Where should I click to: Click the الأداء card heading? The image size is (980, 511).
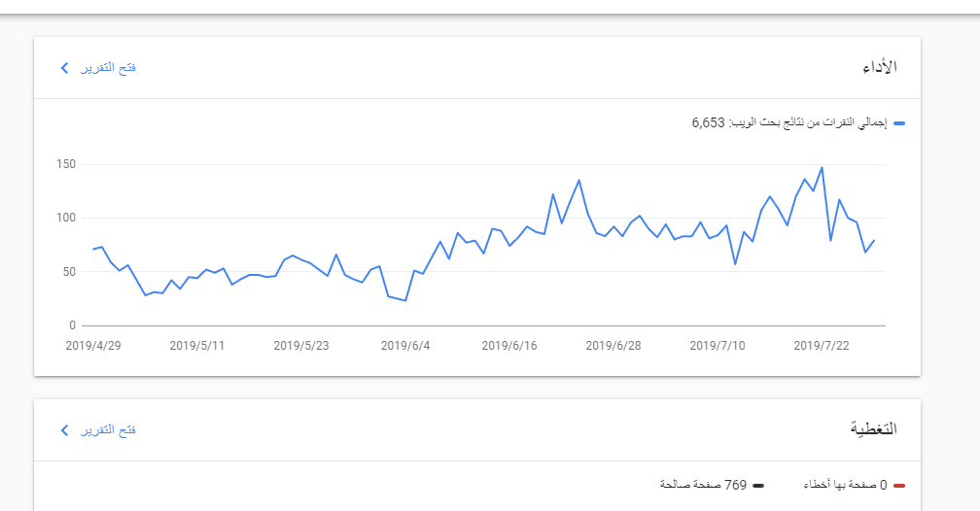(879, 68)
